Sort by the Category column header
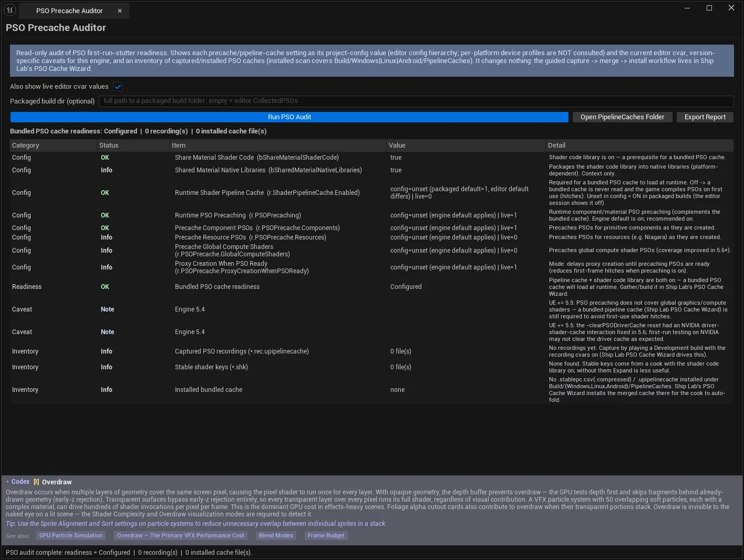 [x=53, y=146]
